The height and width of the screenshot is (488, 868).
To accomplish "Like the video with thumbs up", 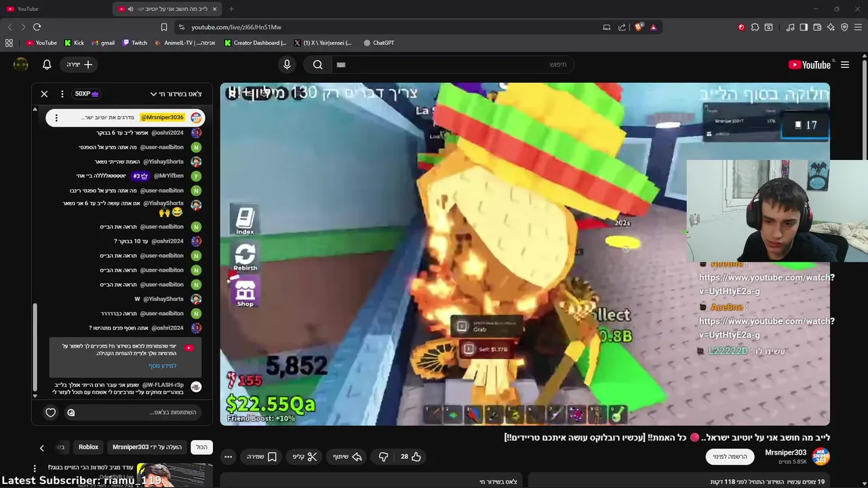I will pos(411,457).
